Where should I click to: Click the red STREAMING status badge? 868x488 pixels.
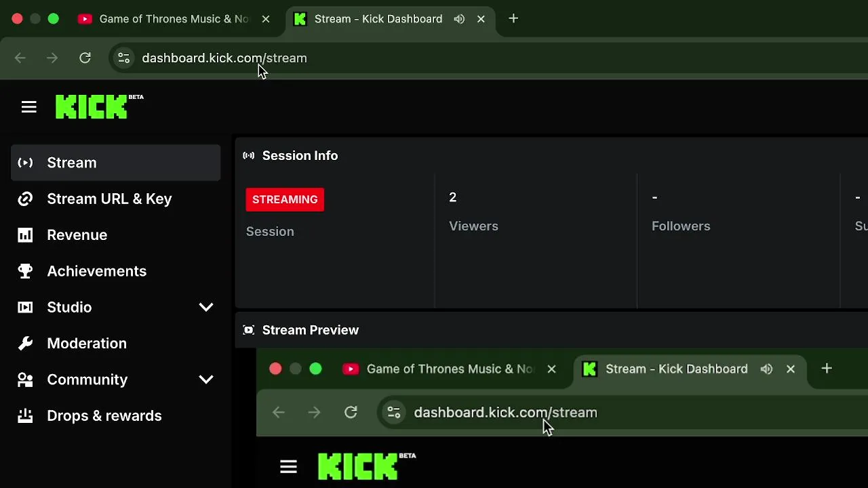(285, 199)
